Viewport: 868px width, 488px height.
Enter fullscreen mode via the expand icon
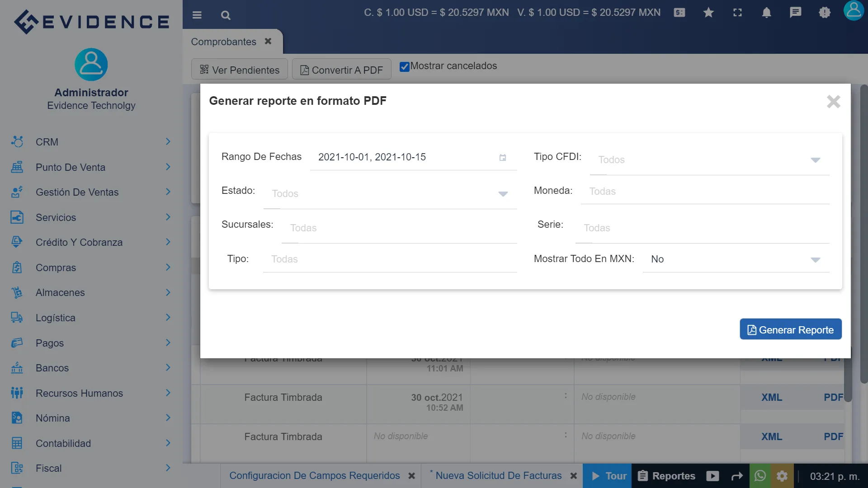pos(737,12)
